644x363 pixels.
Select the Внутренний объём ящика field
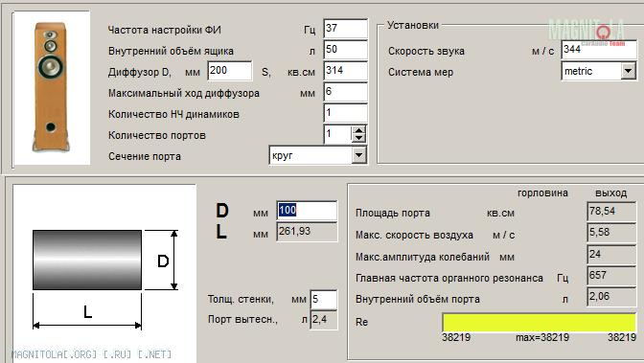tap(345, 50)
